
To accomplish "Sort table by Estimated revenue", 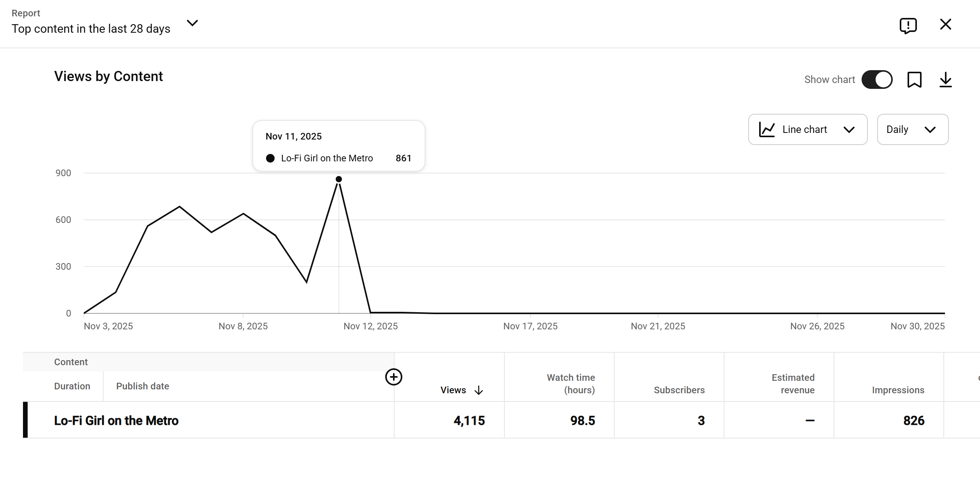I will click(x=793, y=384).
